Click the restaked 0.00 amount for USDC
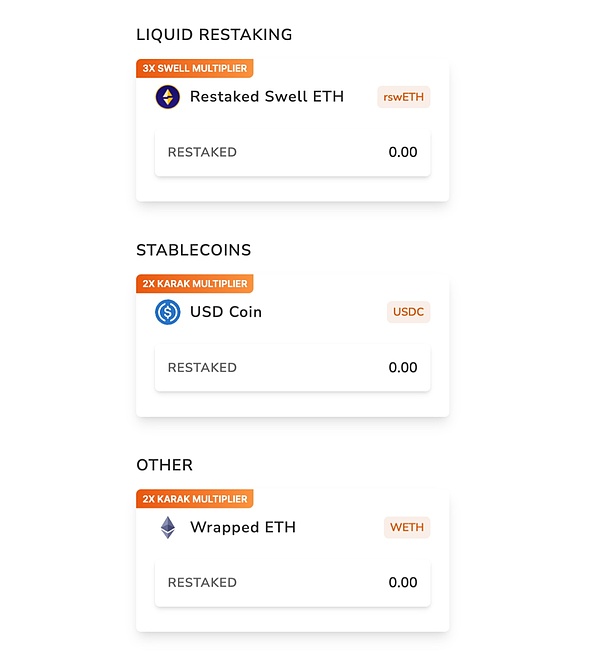 [403, 368]
